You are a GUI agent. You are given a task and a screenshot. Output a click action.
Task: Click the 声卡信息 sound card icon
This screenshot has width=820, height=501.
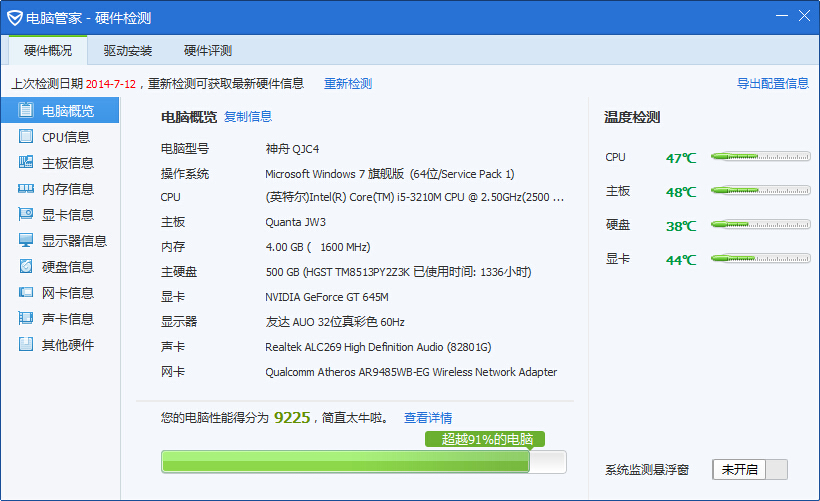tap(26, 318)
